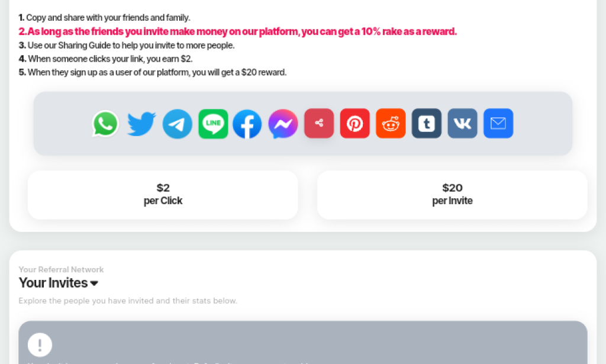Post referral link to Facebook
Viewport: 606px width, 364px height.
tap(248, 124)
